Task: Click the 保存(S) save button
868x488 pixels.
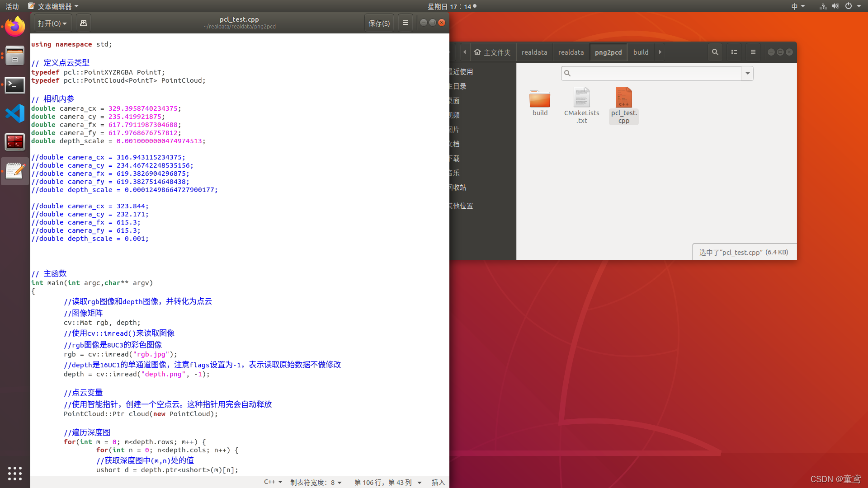Action: pyautogui.click(x=379, y=23)
